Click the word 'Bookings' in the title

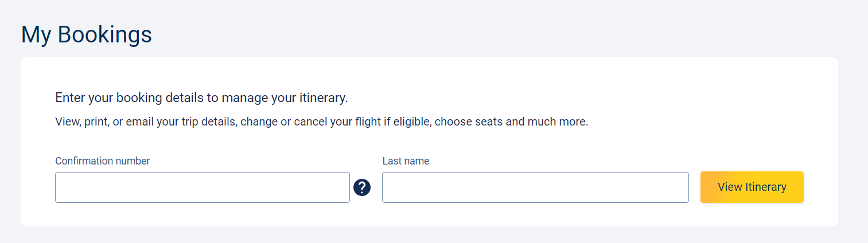point(105,34)
